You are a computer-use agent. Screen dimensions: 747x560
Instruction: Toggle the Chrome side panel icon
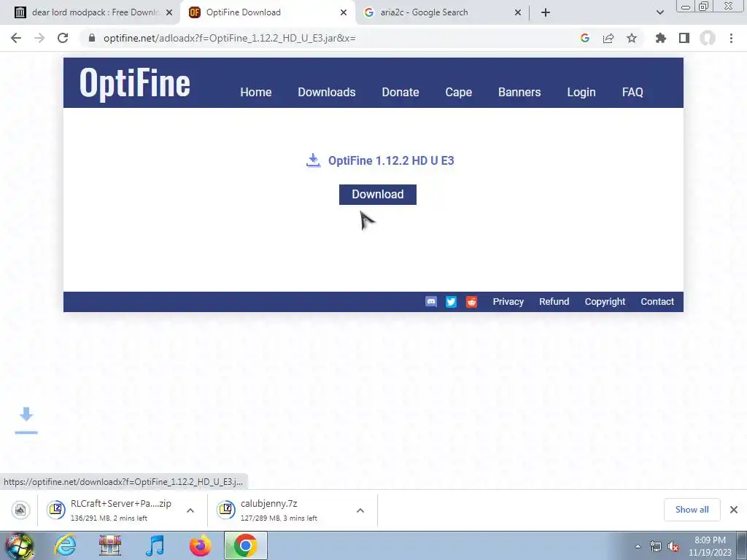click(x=684, y=38)
